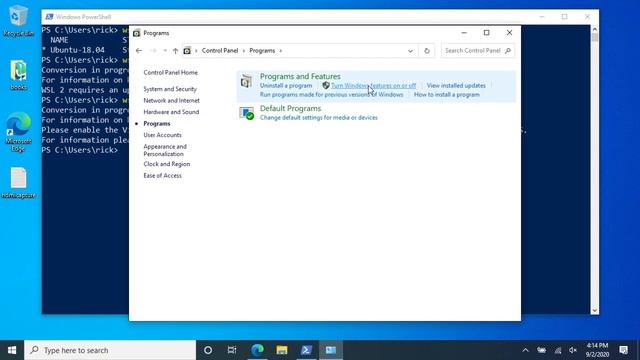Click the PowerShell title bar icon
The width and height of the screenshot is (640, 360).
tap(49, 17)
